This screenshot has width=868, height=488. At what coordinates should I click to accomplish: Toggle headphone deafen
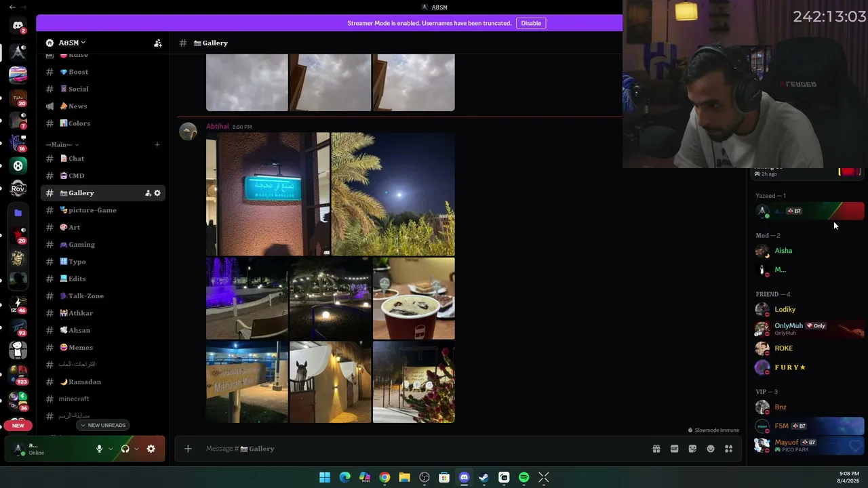click(125, 449)
